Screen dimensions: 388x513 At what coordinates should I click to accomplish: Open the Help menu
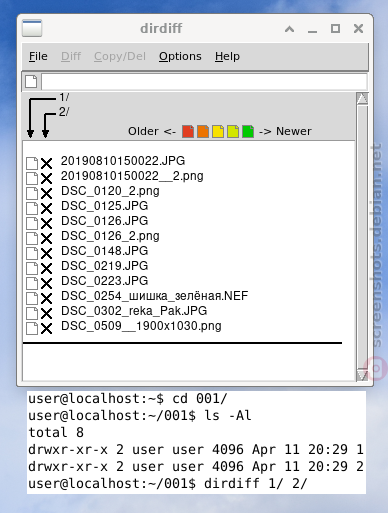pyautogui.click(x=227, y=56)
